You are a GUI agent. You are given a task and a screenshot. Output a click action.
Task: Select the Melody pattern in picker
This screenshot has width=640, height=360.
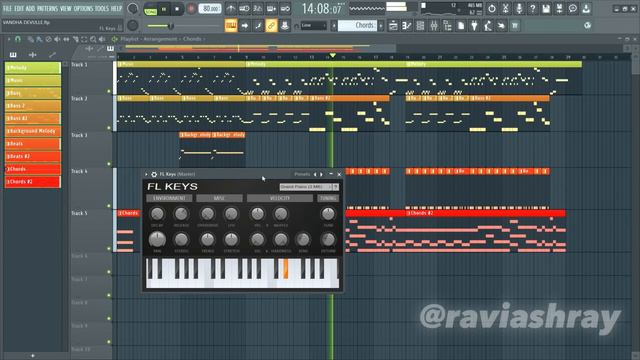pyautogui.click(x=33, y=68)
